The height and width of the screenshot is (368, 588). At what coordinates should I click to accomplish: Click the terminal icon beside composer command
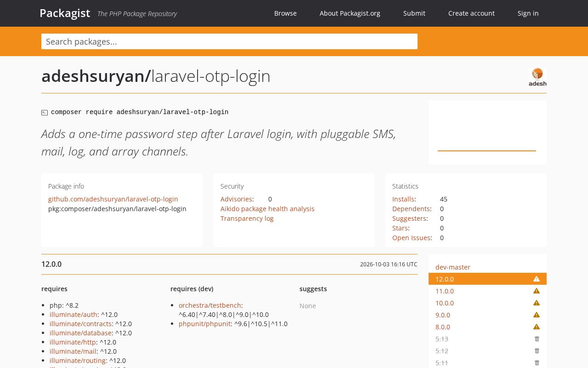[45, 113]
